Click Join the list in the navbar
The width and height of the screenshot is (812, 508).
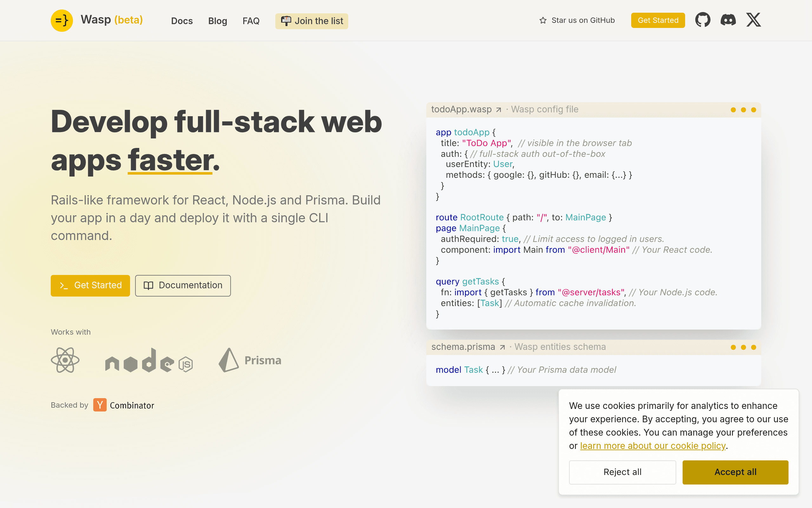[x=312, y=21]
